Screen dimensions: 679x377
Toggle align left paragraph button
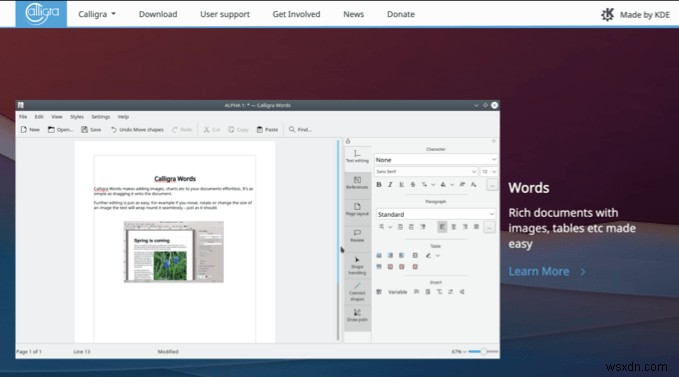[x=442, y=226]
